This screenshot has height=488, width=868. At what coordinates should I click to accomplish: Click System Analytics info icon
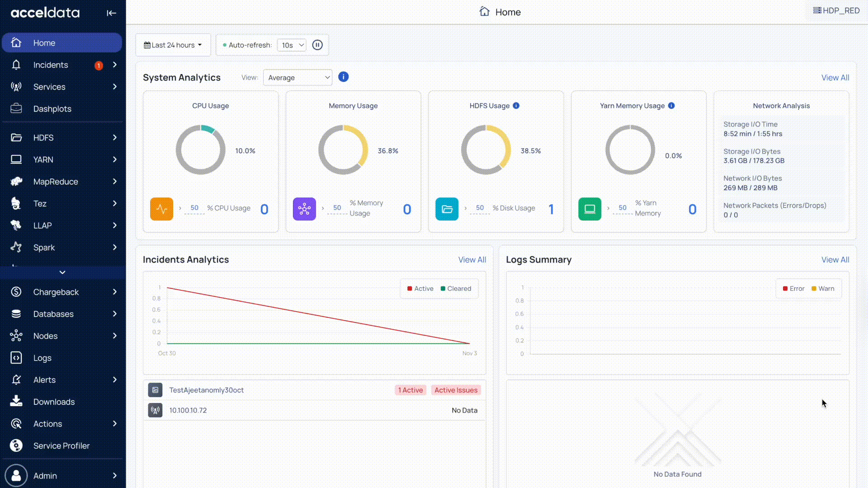pos(343,77)
